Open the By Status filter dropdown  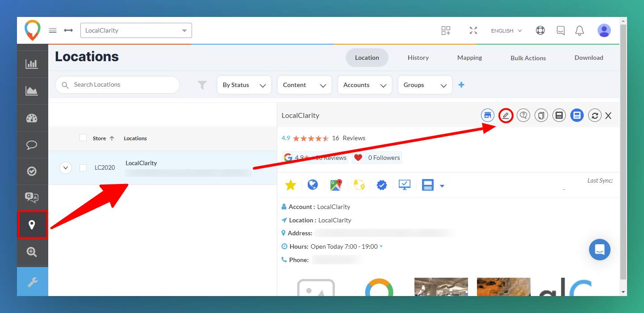(x=244, y=85)
